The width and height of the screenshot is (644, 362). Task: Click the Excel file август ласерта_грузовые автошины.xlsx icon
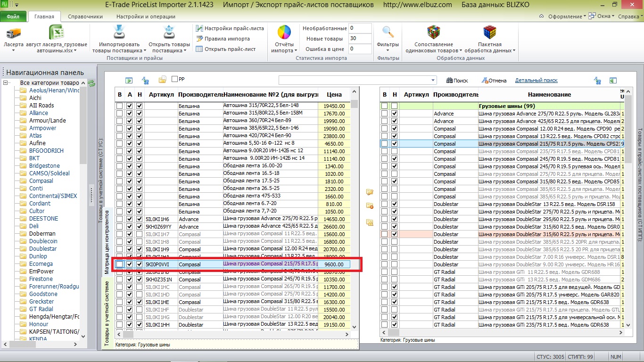[x=57, y=33]
